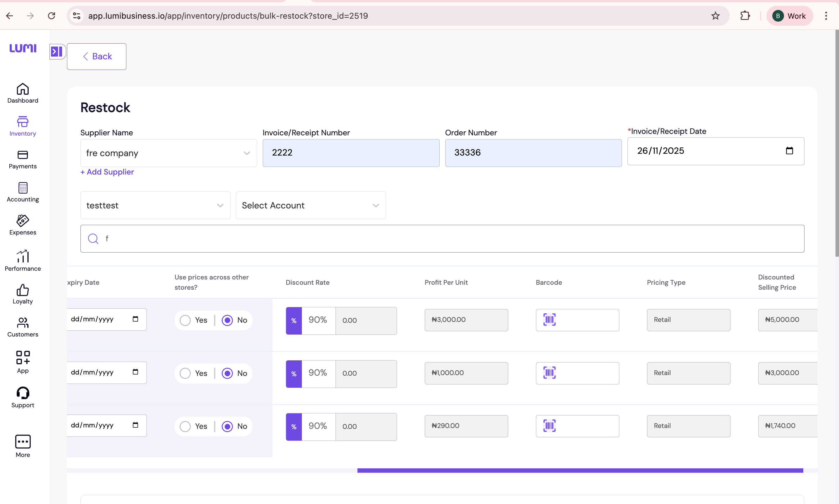The height and width of the screenshot is (504, 839).
Task: Click the barcode scanner icon in first row
Action: 549,320
